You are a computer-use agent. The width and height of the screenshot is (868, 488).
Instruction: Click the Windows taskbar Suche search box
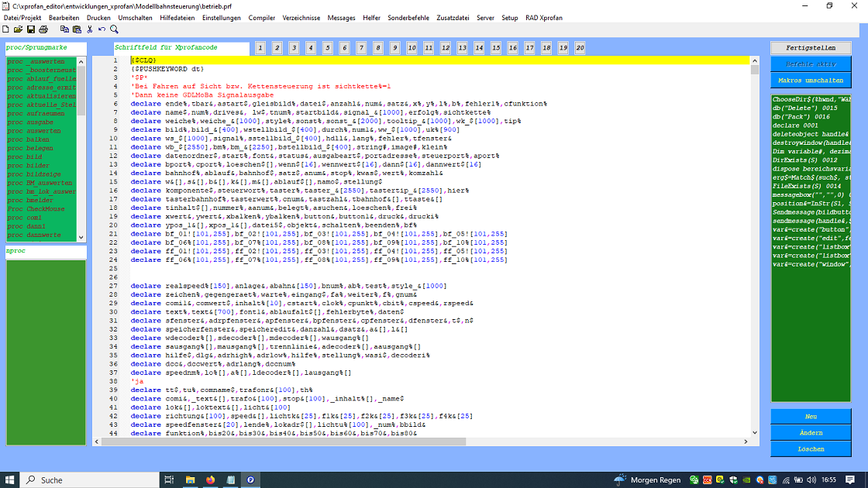(90, 479)
